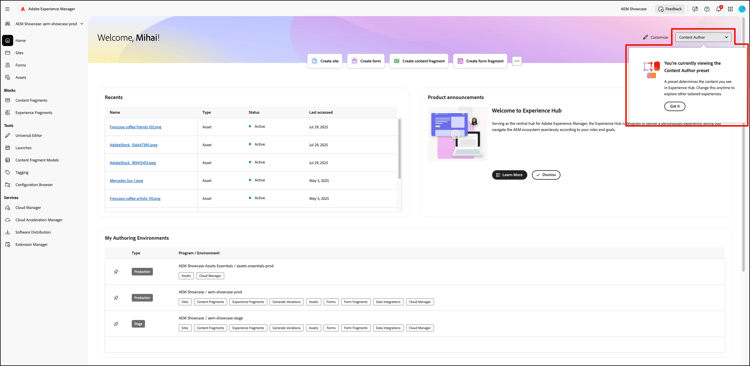Viewport: 750px width, 366px height.
Task: Open Forms from the left sidebar
Action: [x=20, y=65]
